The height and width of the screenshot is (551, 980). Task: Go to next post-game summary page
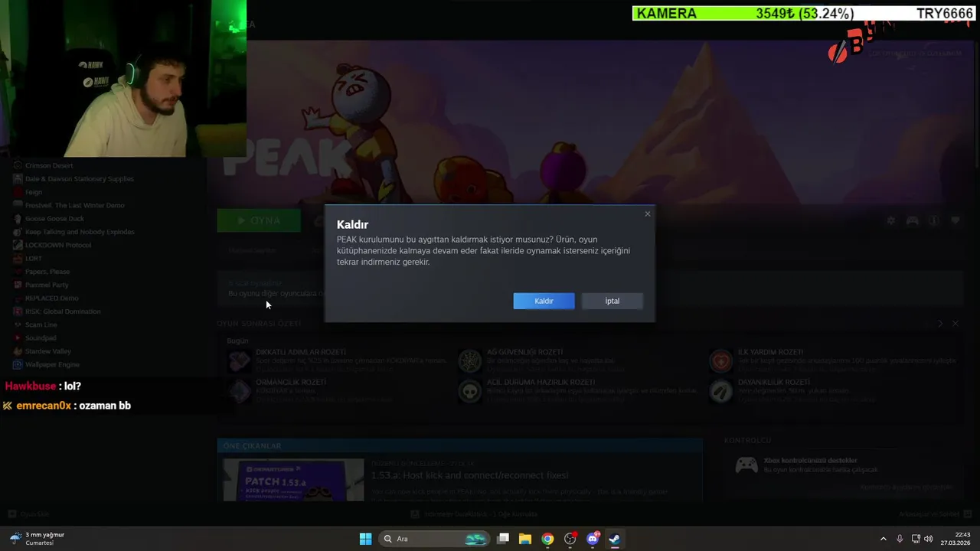(x=940, y=324)
